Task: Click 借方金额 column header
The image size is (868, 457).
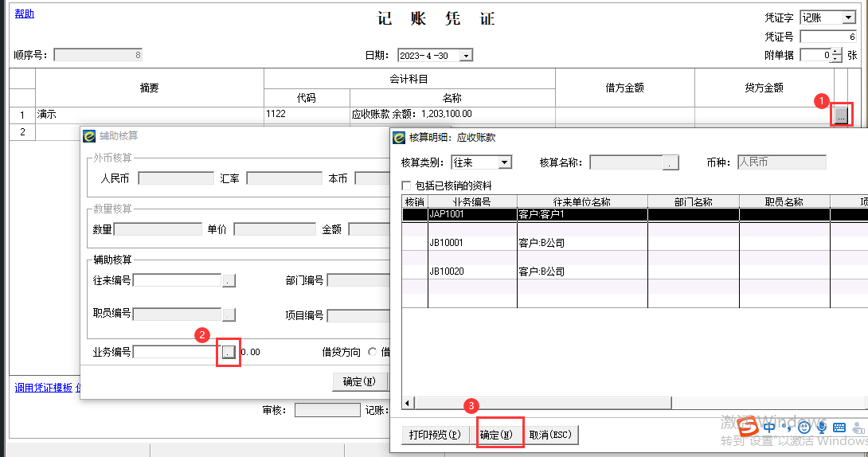Action: (624, 88)
